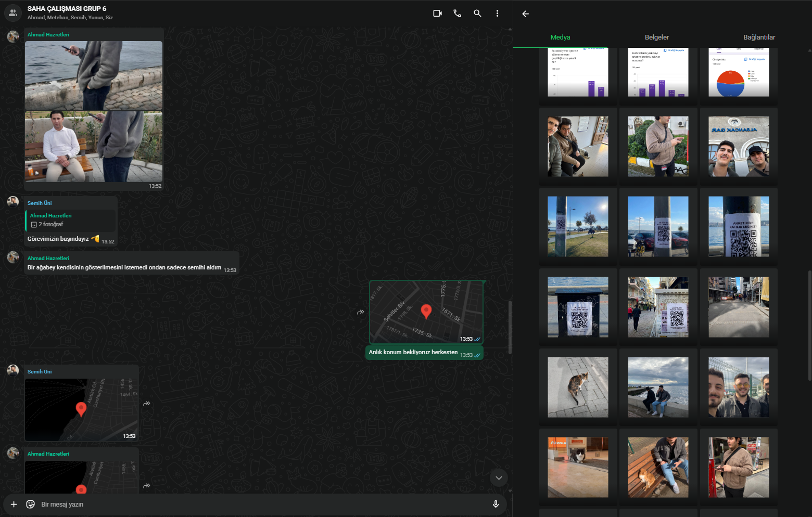Open photo of two men on seawall
Image resolution: width=812 pixels, height=517 pixels.
(x=658, y=387)
